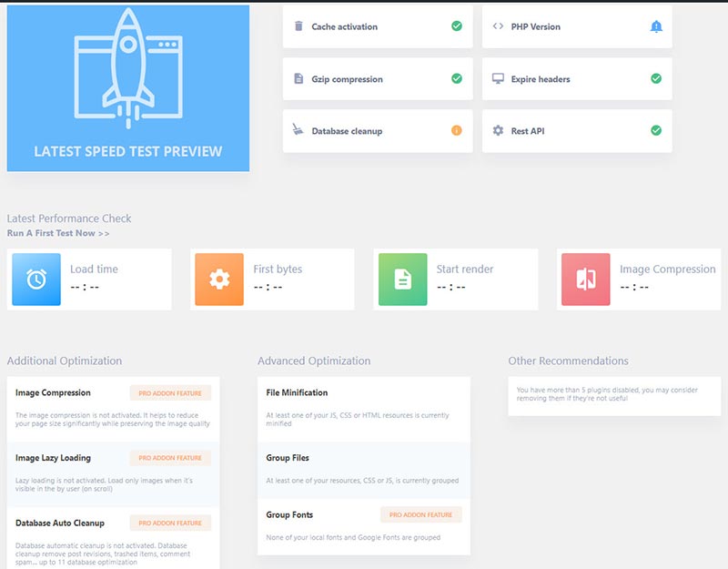Click the orange Database cleanup warning indicator
The height and width of the screenshot is (569, 728).
[x=457, y=131]
